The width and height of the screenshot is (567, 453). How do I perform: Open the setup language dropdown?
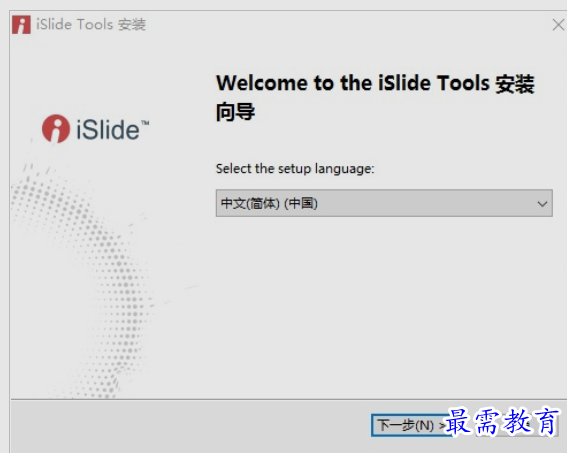pyautogui.click(x=384, y=203)
